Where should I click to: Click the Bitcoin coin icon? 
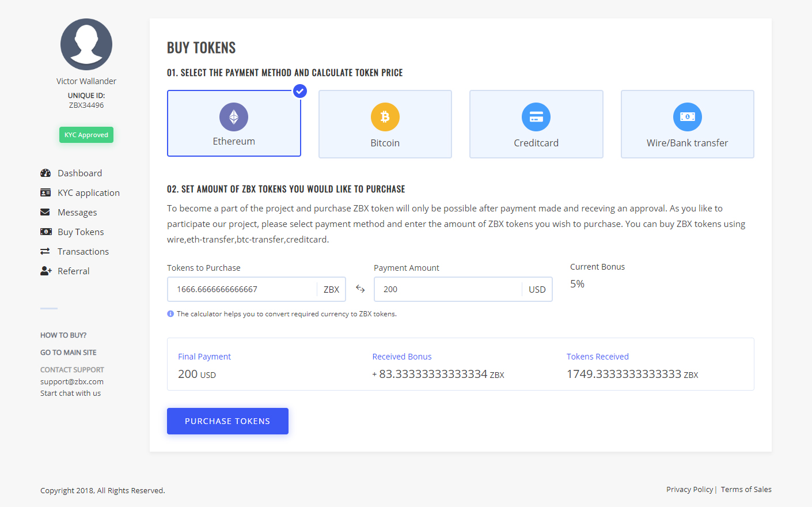tap(385, 117)
